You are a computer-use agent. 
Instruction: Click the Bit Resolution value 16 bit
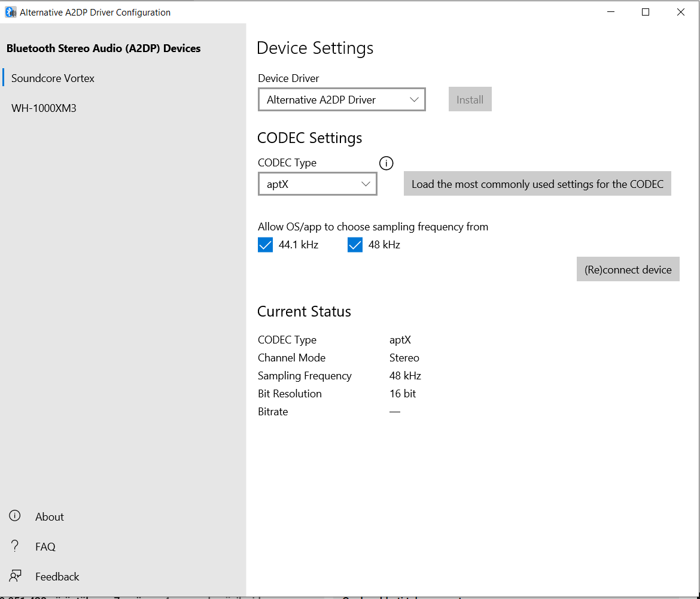click(402, 394)
